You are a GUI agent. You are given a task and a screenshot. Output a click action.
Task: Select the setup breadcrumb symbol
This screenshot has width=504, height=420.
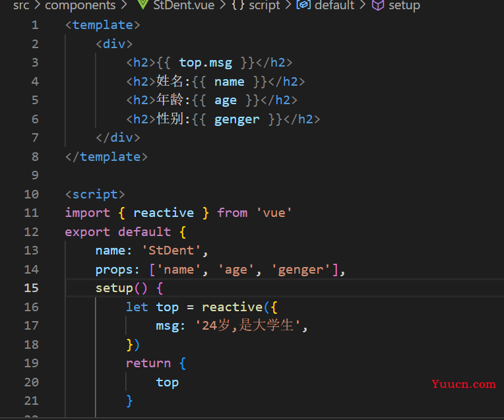404,5
